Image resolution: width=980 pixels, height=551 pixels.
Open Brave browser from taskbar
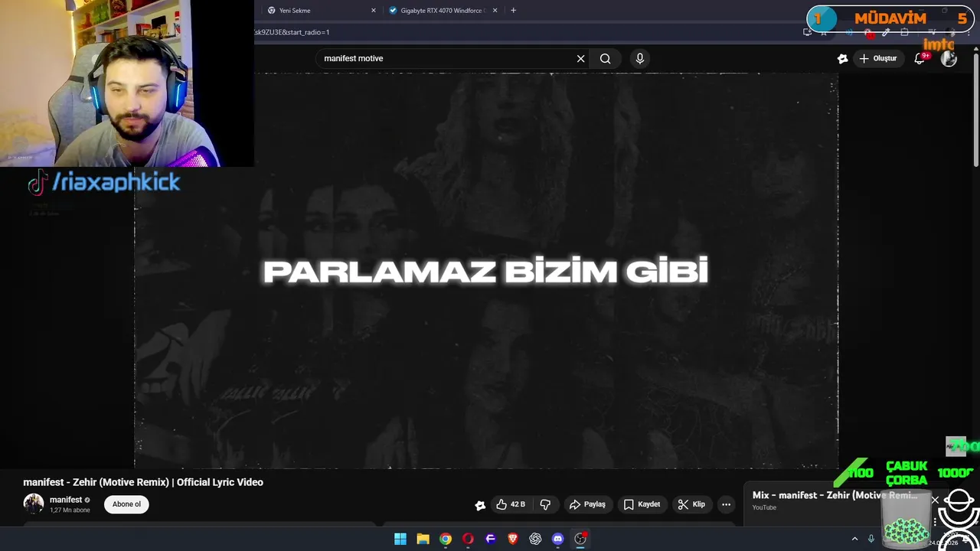(513, 539)
